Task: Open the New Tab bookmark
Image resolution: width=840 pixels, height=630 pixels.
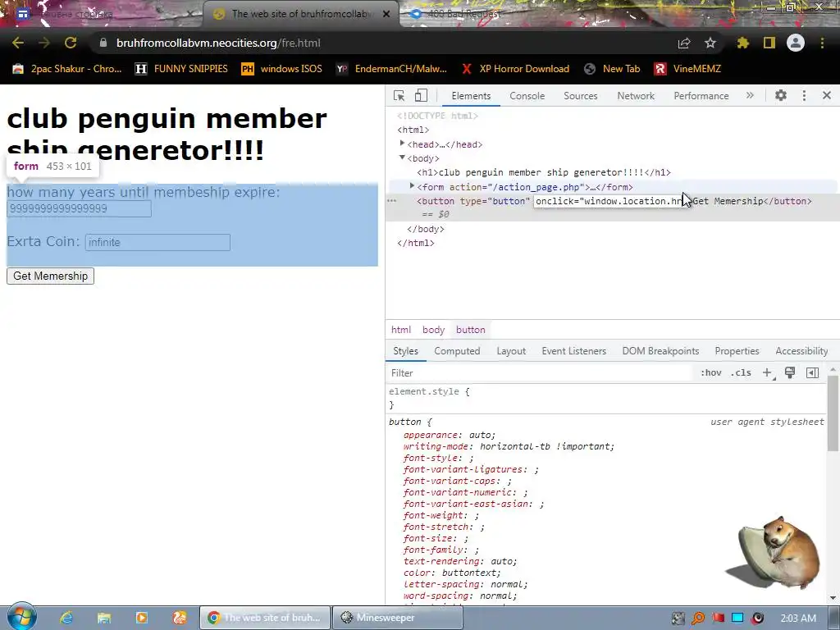Action: 612,69
